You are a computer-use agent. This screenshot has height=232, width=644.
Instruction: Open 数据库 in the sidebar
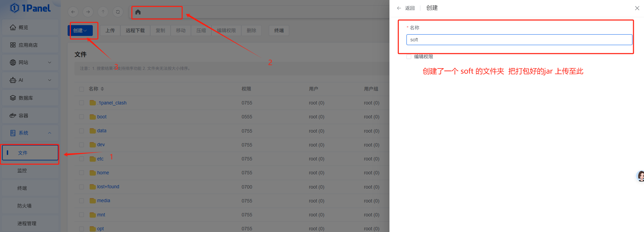coord(30,98)
